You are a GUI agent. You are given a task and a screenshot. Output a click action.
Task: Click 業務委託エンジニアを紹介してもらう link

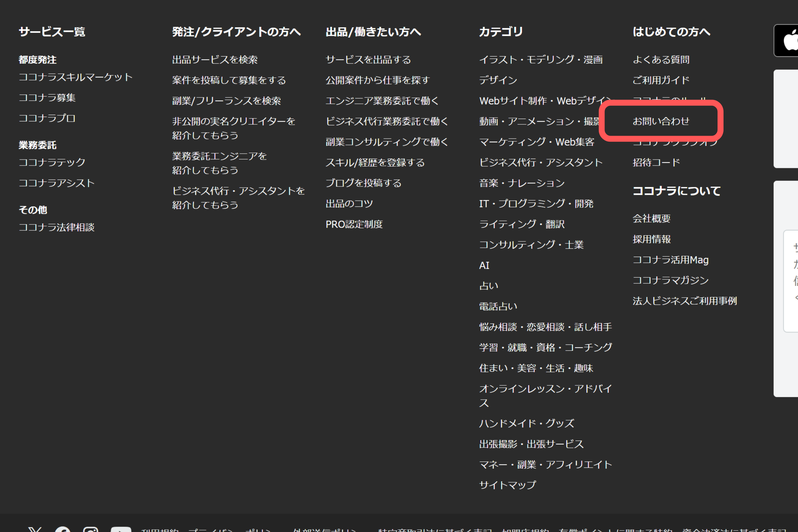tap(219, 163)
